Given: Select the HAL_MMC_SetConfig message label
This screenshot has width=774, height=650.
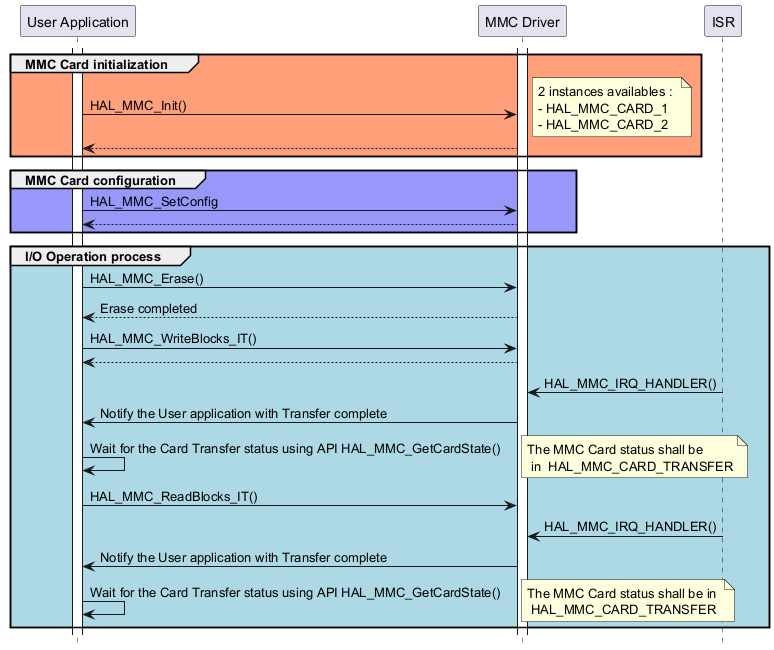Looking at the screenshot, I should [153, 201].
